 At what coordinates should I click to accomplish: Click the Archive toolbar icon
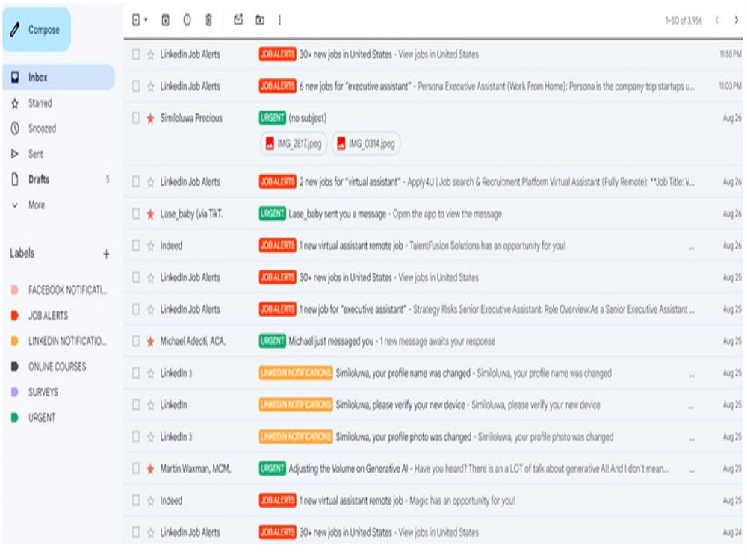click(165, 20)
